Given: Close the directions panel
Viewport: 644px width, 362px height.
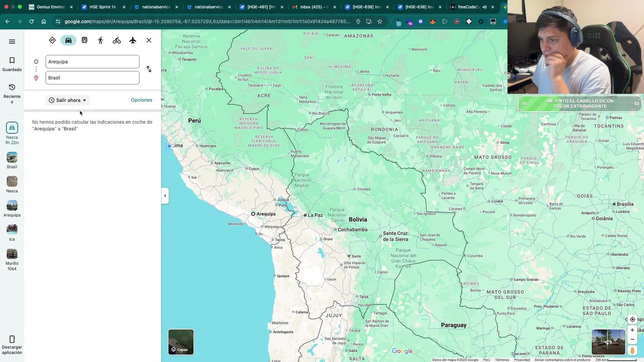Looking at the screenshot, I should pyautogui.click(x=149, y=40).
